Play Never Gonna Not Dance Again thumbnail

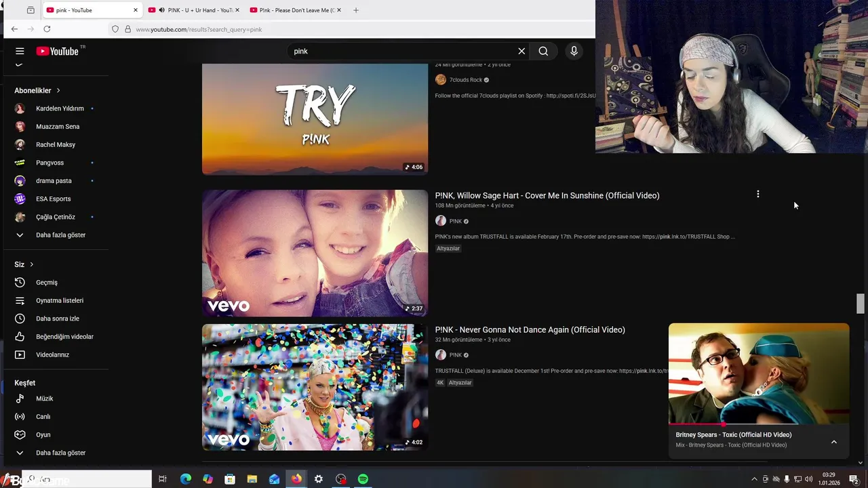tap(315, 387)
